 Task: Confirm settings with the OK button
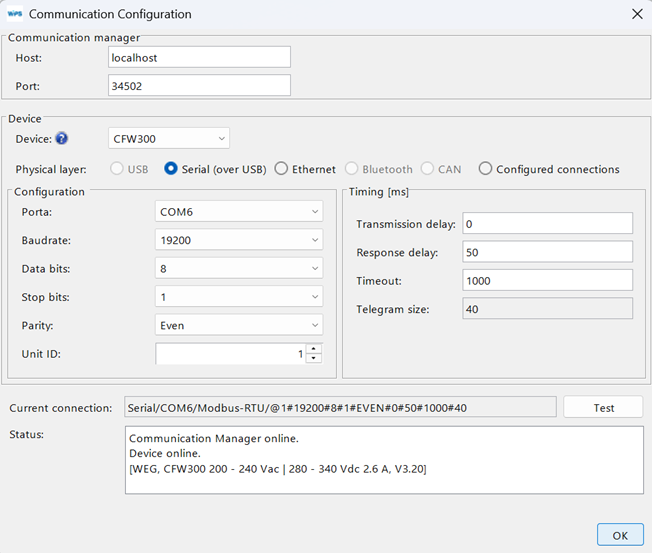point(619,535)
